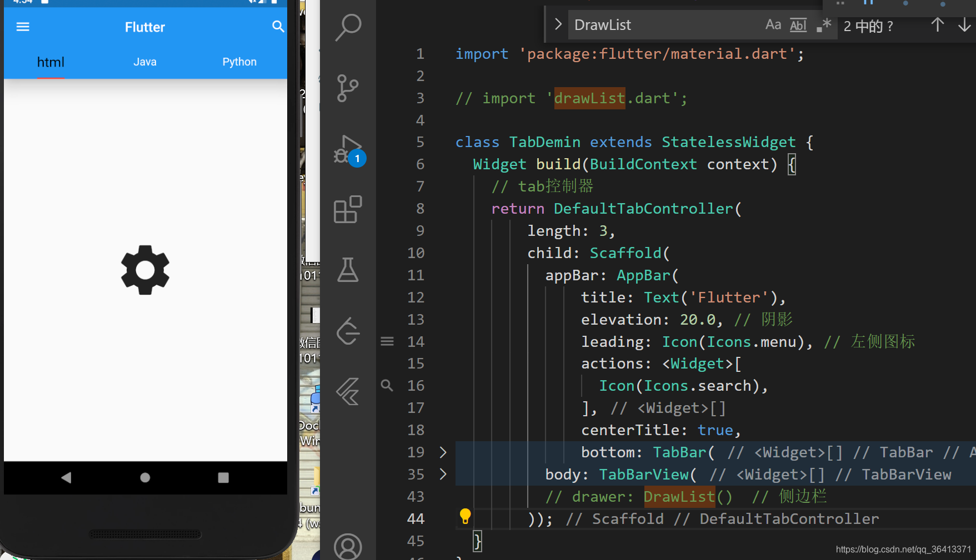Click line number 44 in the gutter
Screen dimensions: 976x560
click(416, 519)
